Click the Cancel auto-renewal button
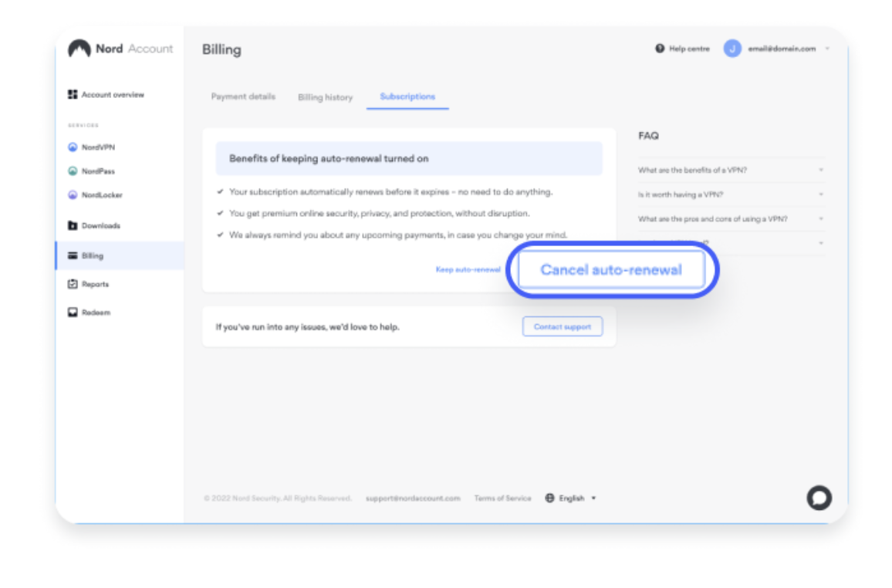 click(611, 270)
